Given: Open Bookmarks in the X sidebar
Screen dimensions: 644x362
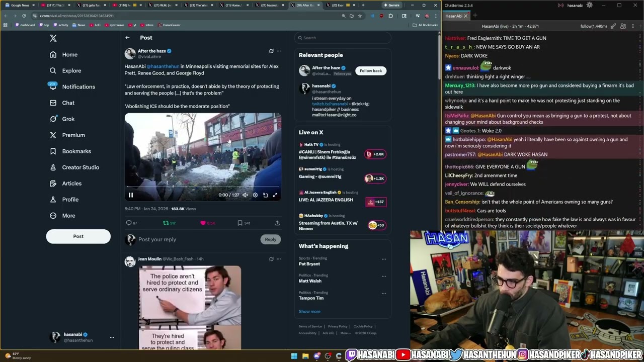Looking at the screenshot, I should click(70, 151).
